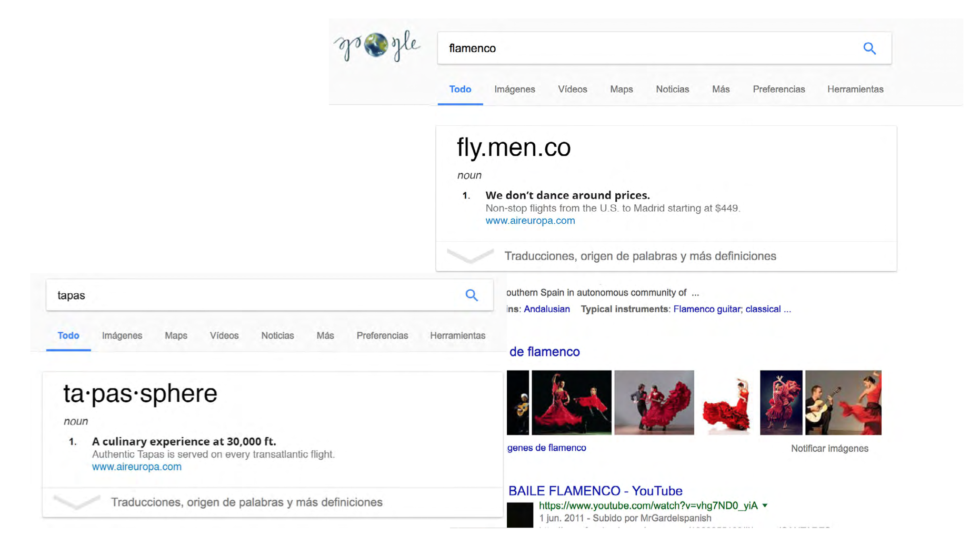
Task: Open thumbnail of guitarist with dancer in red
Action: click(x=843, y=402)
